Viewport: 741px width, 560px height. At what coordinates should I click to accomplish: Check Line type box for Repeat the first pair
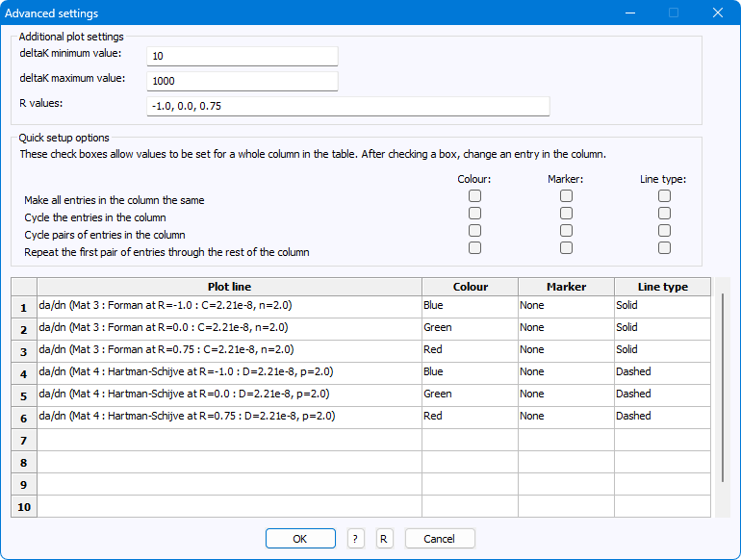pyautogui.click(x=664, y=247)
